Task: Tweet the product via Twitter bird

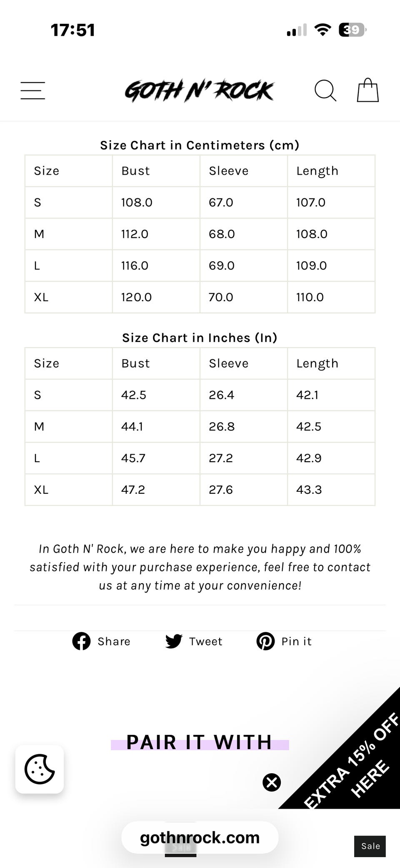Action: (194, 641)
